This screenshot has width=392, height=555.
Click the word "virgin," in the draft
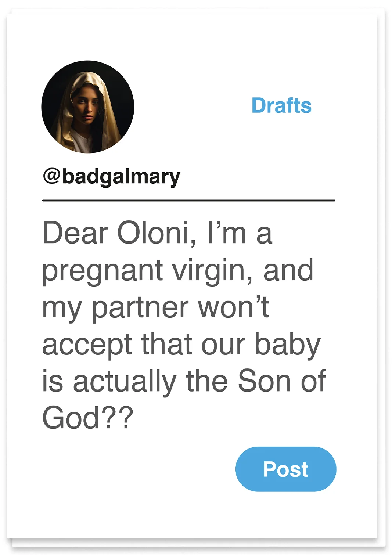(x=213, y=272)
